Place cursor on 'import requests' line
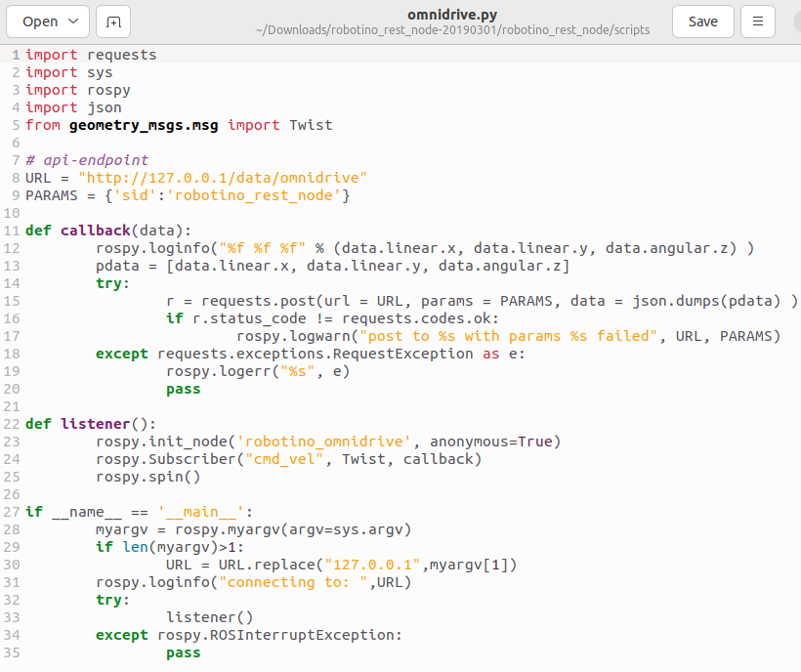The width and height of the screenshot is (801, 672). coord(91,55)
